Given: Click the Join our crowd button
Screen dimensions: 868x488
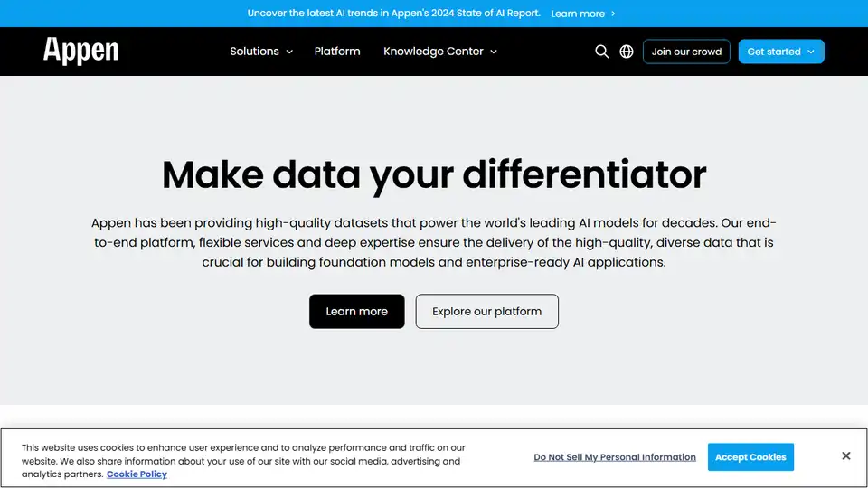Looking at the screenshot, I should point(686,52).
